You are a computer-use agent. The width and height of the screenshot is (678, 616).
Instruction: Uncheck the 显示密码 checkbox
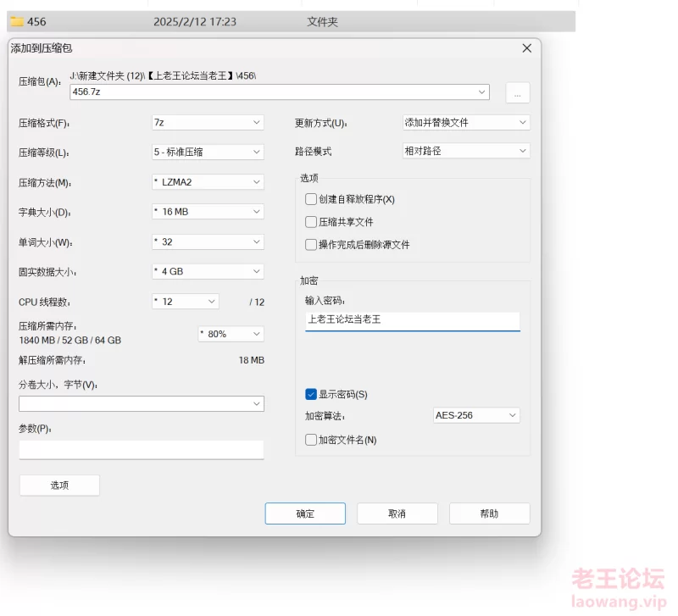click(x=311, y=394)
